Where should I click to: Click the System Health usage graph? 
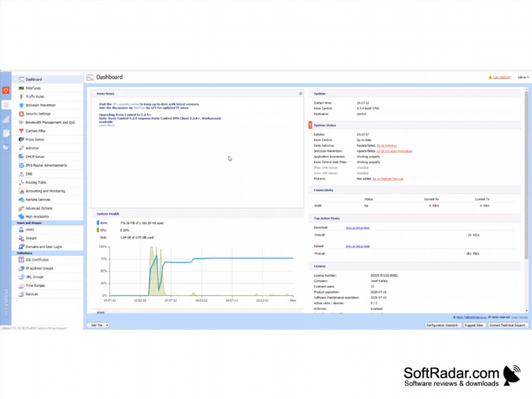pyautogui.click(x=201, y=271)
